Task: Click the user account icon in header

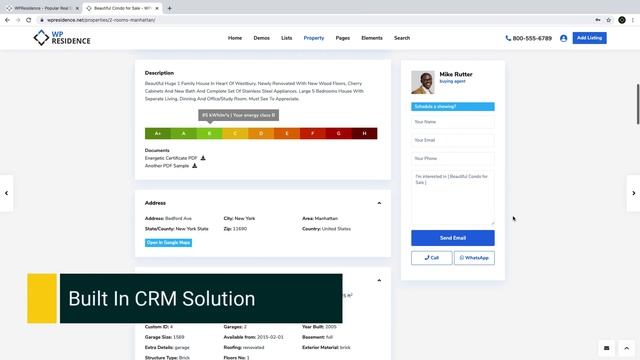Action: tap(563, 38)
